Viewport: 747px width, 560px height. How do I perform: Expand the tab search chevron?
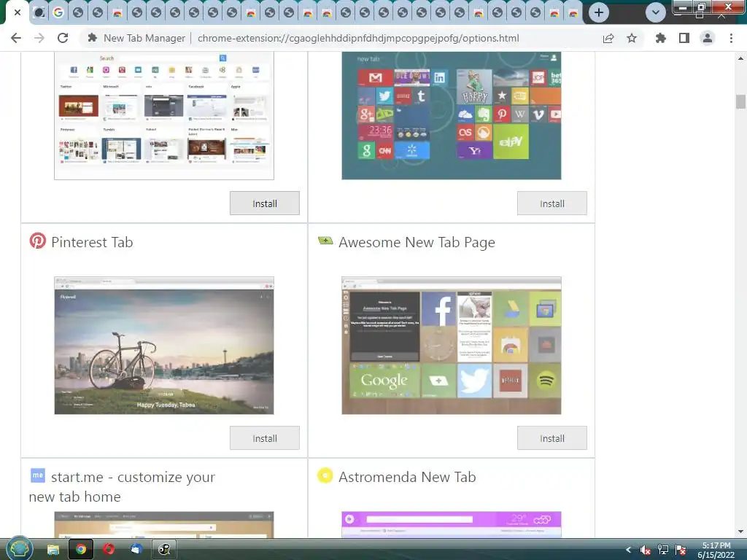coord(656,12)
